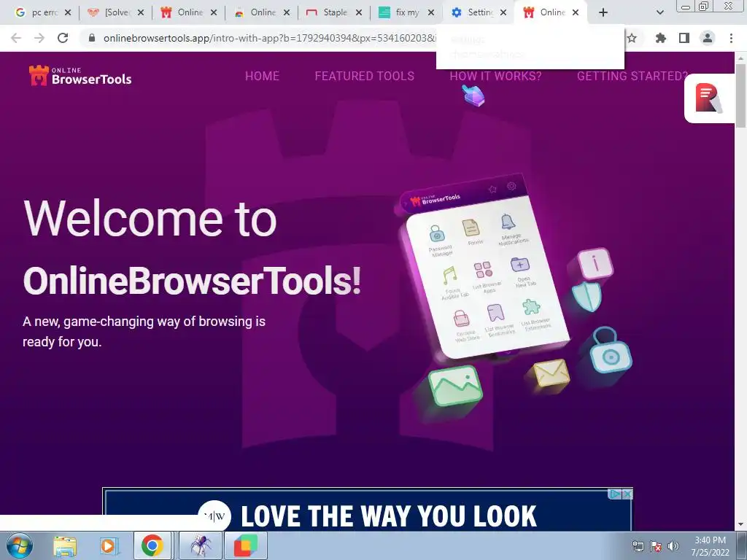View site information lock icon

pos(92,38)
